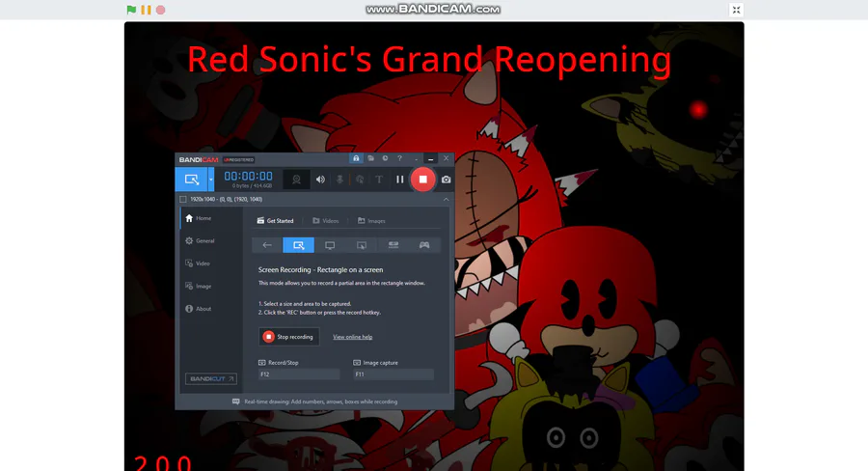Click the Scratch green flag
This screenshot has height=471, width=868.
pyautogui.click(x=131, y=10)
